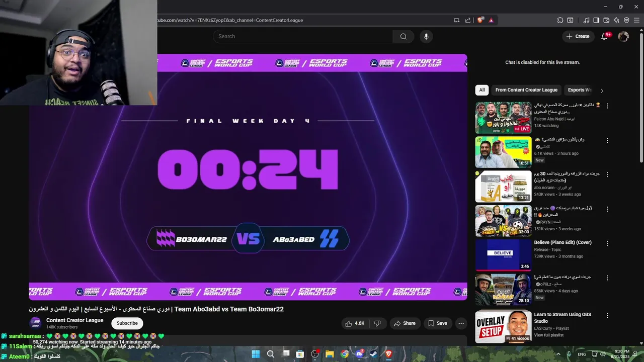Share the Content Creator League video

[405, 323]
